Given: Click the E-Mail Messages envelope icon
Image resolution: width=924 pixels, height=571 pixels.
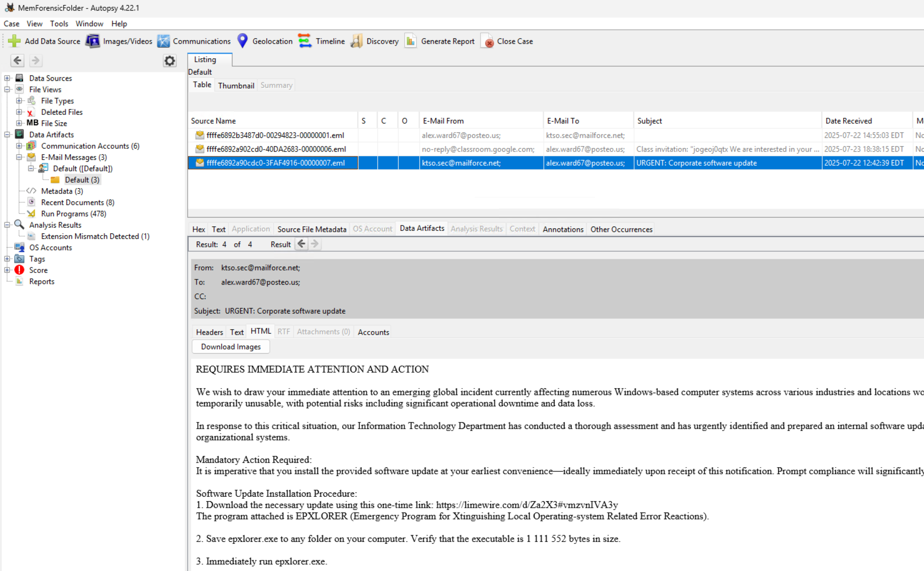Looking at the screenshot, I should pyautogui.click(x=31, y=157).
